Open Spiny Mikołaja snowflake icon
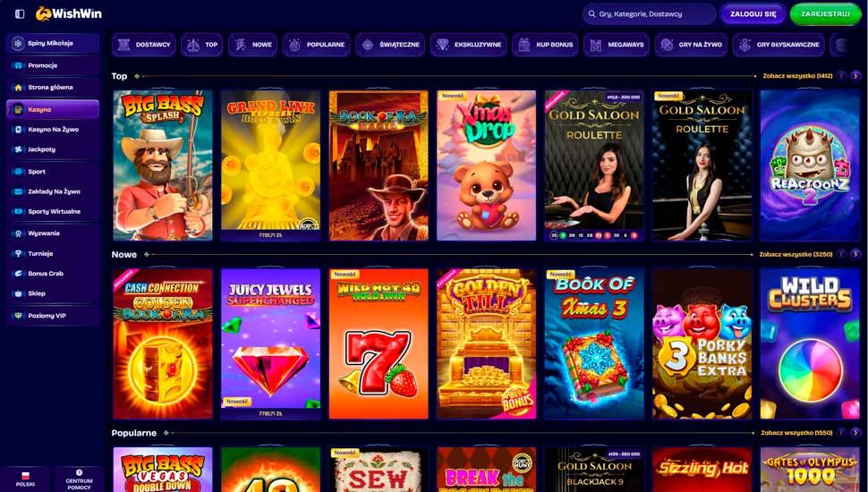The width and height of the screenshot is (868, 492). click(x=18, y=43)
